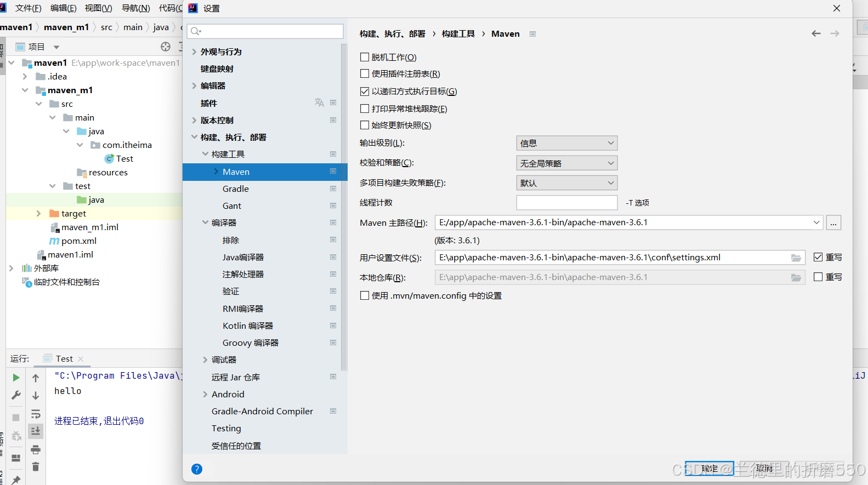Click the stop icon in run toolbar
The image size is (868, 485).
[16, 418]
